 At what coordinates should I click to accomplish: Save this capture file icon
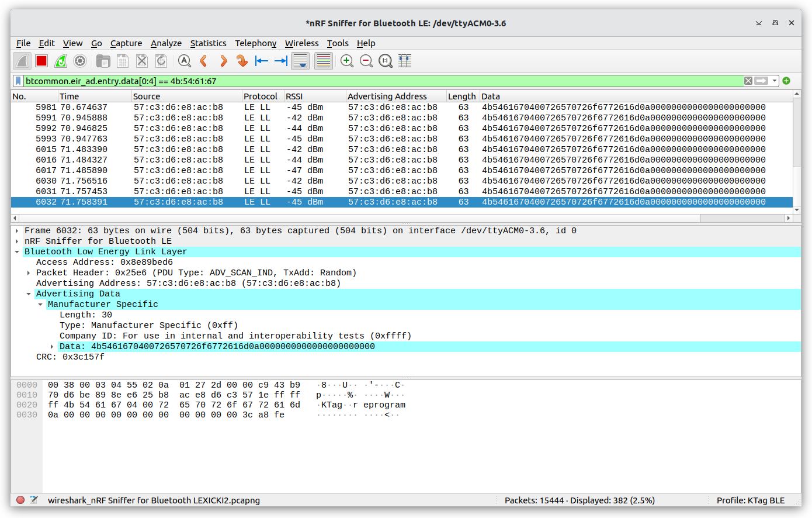coord(123,61)
